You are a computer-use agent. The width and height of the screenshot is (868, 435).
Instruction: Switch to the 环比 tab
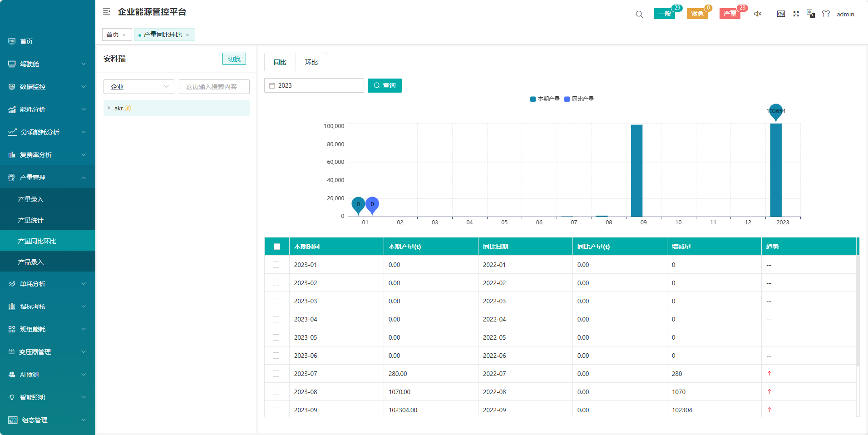coord(311,62)
